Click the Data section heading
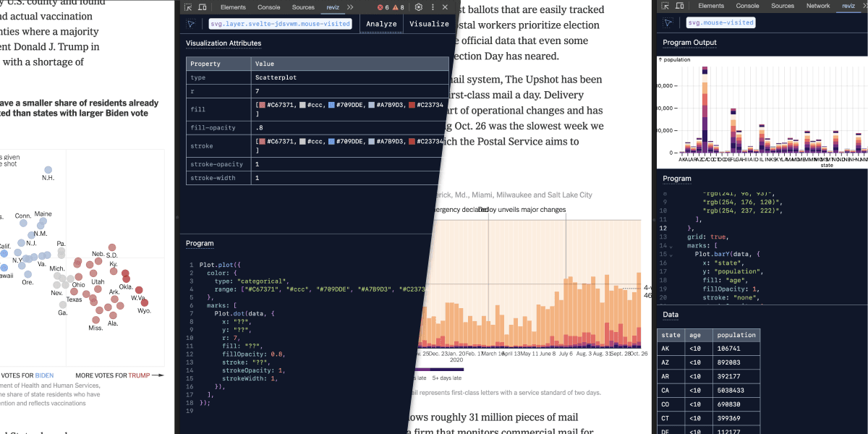Image resolution: width=868 pixels, height=434 pixels. click(671, 315)
